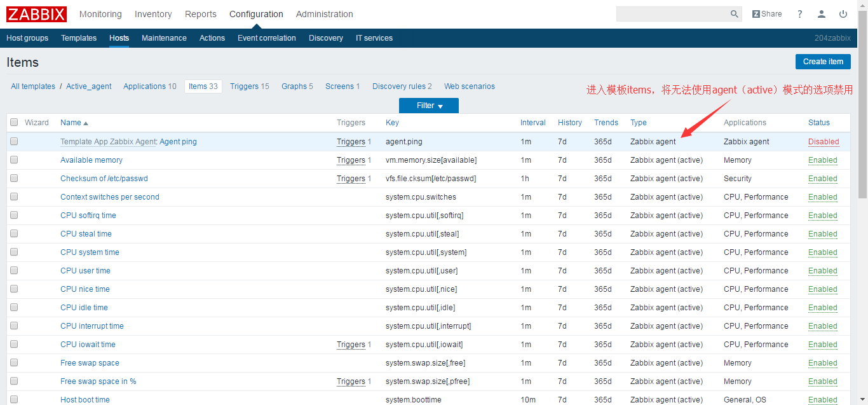Open help question mark icon
This screenshot has width=868, height=405.
[x=800, y=14]
